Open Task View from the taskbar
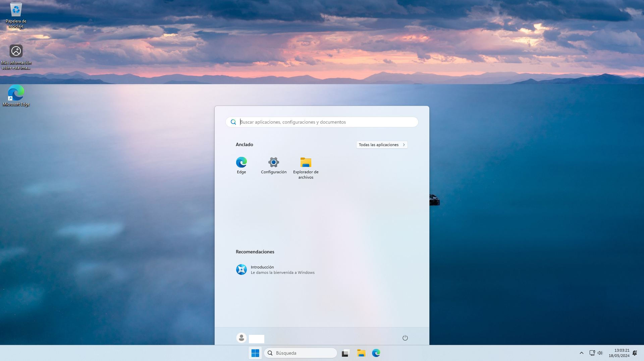 (345, 353)
